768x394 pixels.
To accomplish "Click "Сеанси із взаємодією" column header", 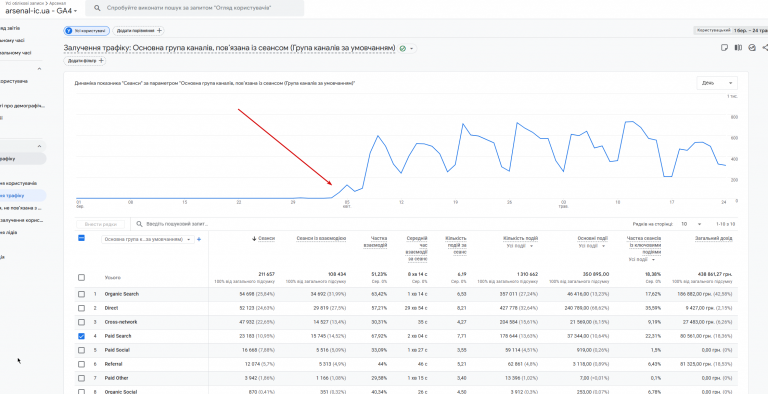I will pos(321,239).
